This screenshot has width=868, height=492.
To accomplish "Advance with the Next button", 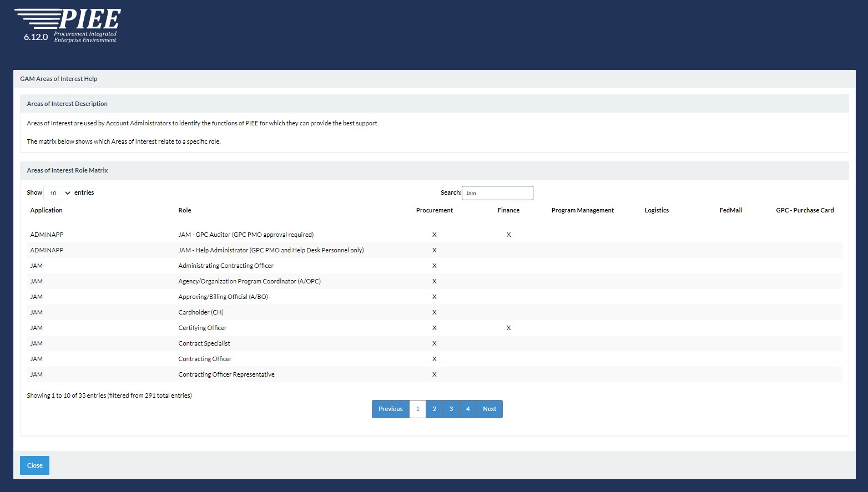I will point(489,409).
